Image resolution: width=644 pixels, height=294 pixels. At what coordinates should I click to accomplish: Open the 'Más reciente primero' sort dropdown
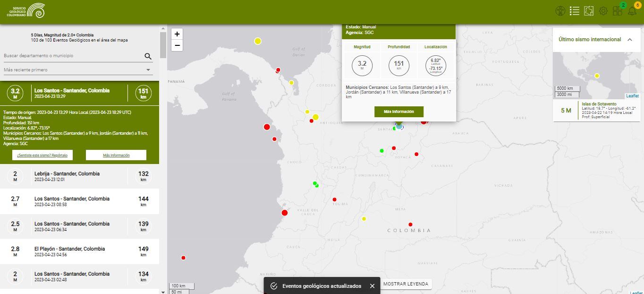click(78, 70)
